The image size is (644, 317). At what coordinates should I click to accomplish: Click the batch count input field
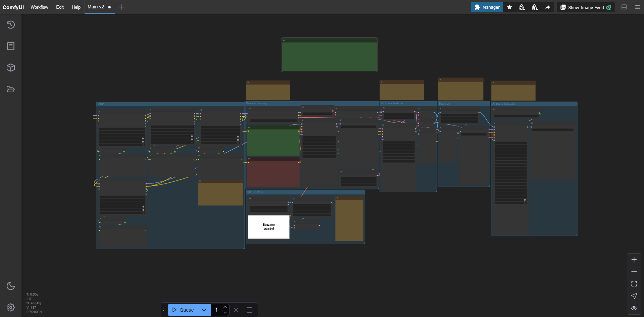coord(216,310)
